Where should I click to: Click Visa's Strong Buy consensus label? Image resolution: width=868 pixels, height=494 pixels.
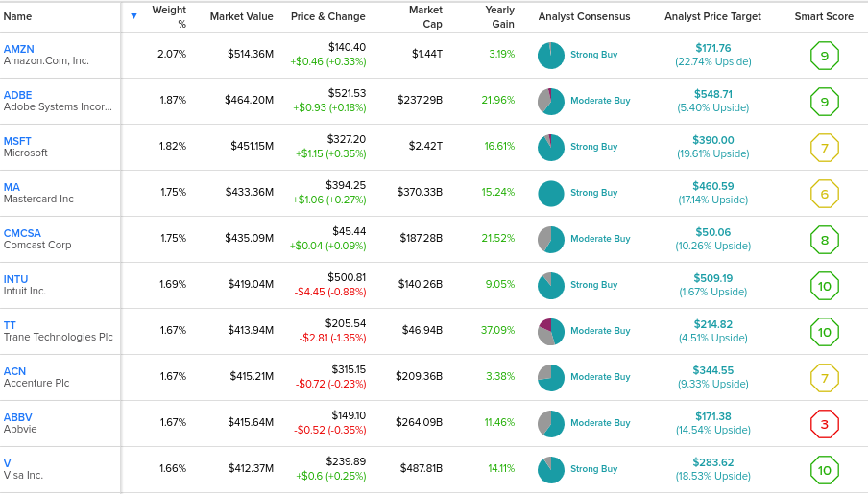click(x=594, y=468)
